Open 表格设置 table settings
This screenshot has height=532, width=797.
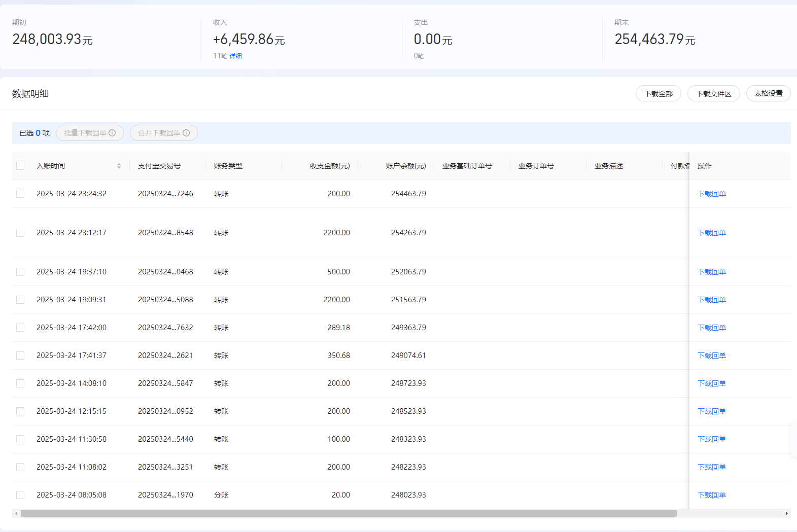(769, 93)
